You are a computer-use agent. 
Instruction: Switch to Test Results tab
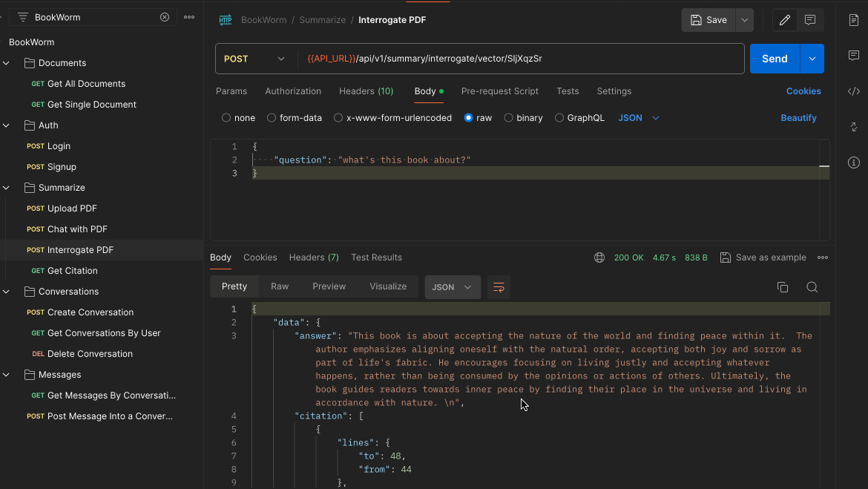[376, 257]
